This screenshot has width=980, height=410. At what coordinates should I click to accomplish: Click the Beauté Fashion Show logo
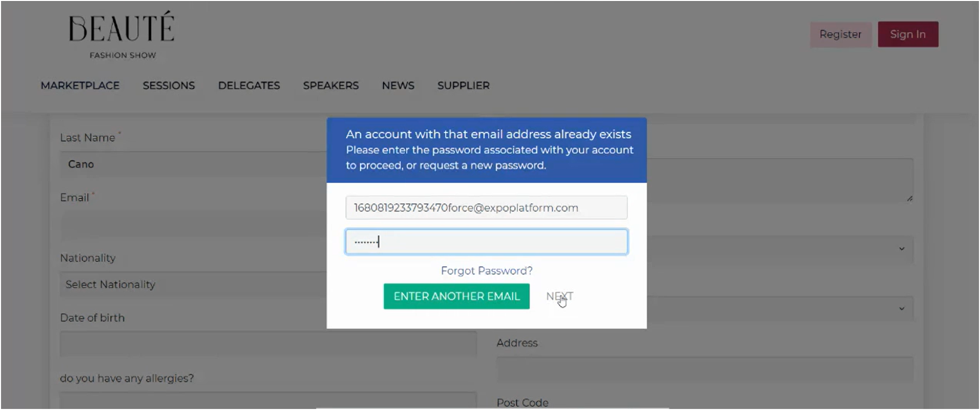pos(122,35)
